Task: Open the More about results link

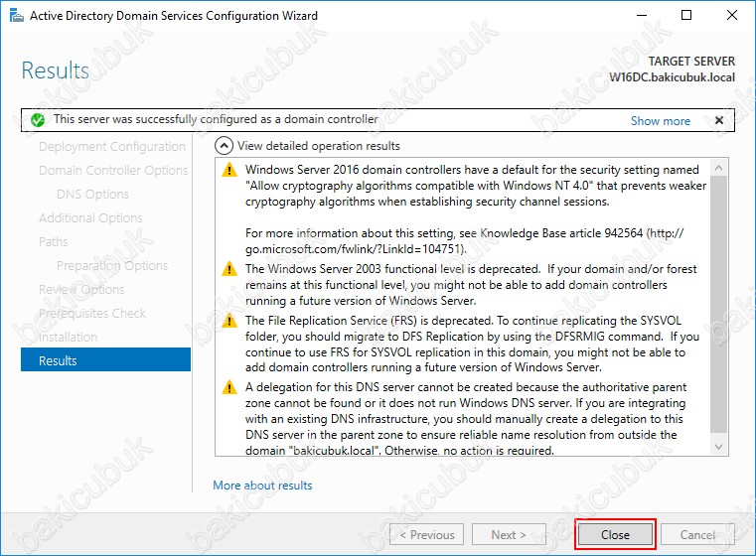Action: tap(262, 486)
